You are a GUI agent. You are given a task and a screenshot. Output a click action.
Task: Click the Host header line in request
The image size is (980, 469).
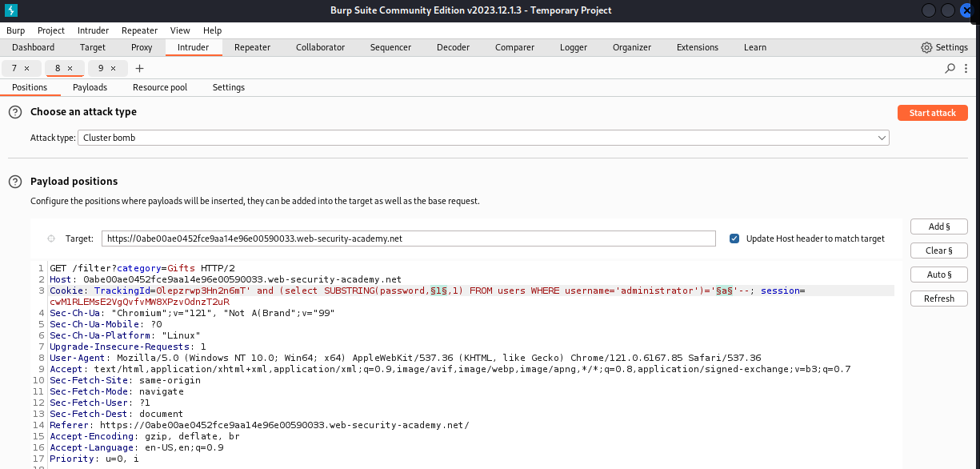(x=226, y=279)
